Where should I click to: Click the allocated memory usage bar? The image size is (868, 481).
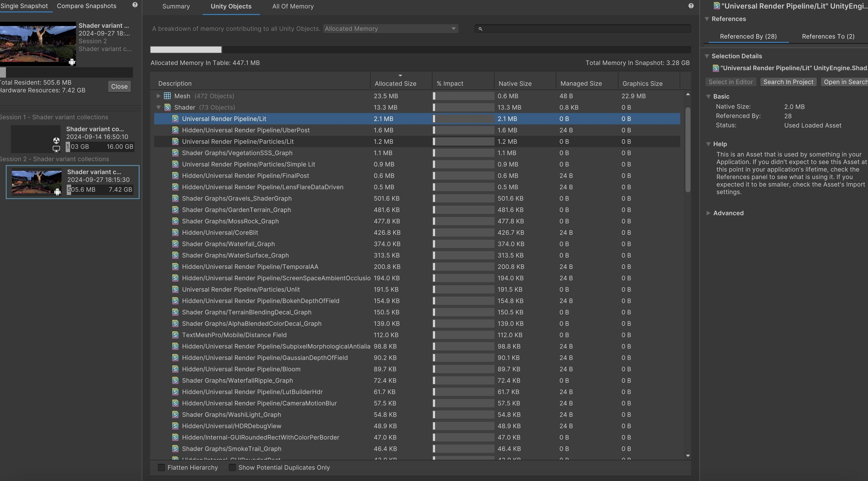(421, 50)
